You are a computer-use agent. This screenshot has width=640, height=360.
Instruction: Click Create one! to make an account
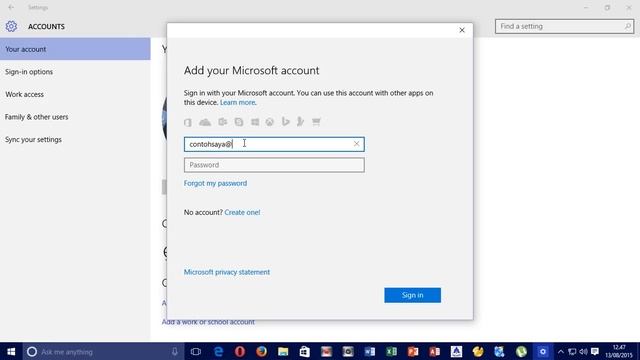coord(242,212)
